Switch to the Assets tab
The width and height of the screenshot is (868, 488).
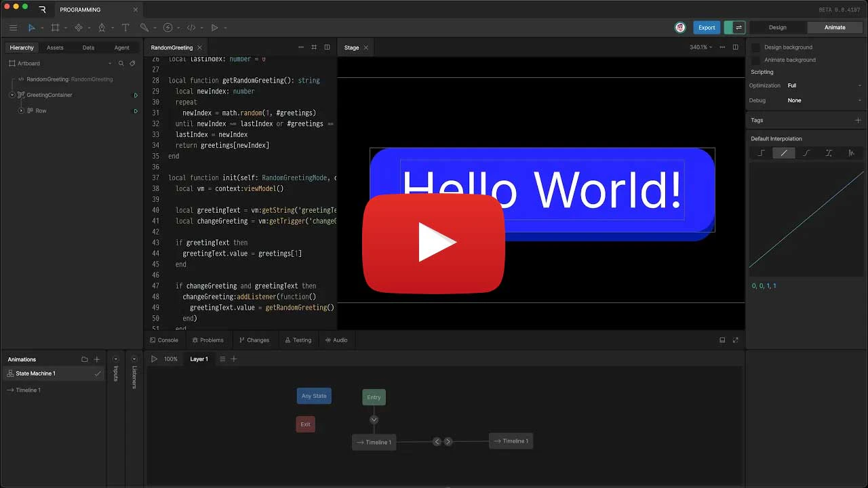[55, 47]
